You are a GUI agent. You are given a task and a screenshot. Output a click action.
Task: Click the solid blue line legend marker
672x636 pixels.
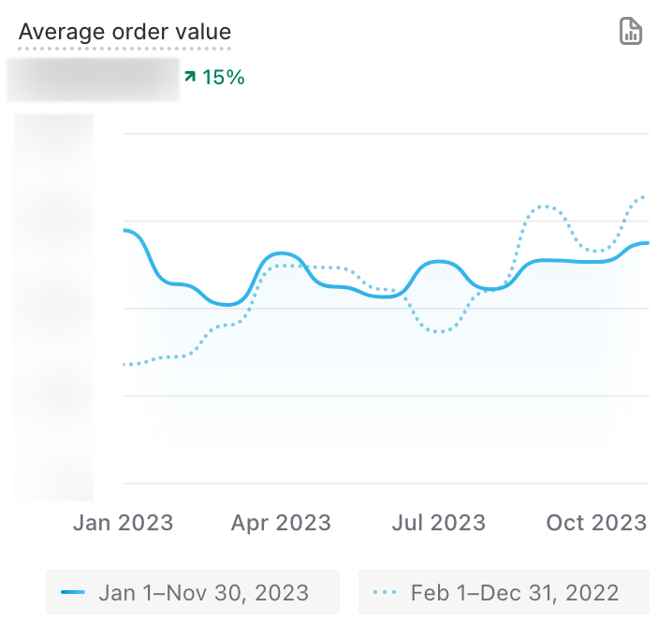(x=73, y=593)
